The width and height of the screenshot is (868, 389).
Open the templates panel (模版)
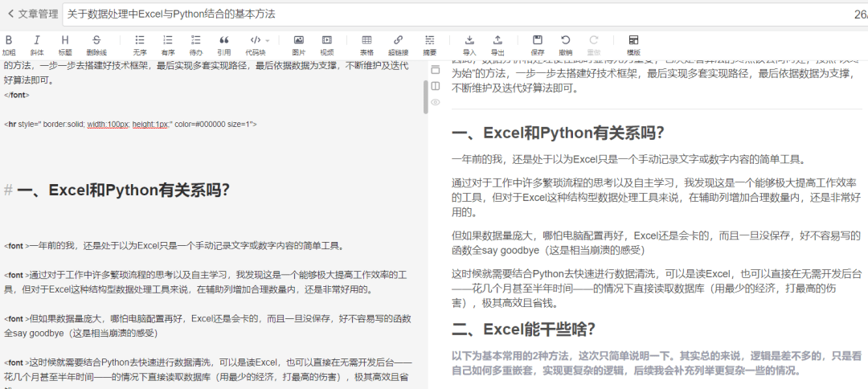coord(634,45)
